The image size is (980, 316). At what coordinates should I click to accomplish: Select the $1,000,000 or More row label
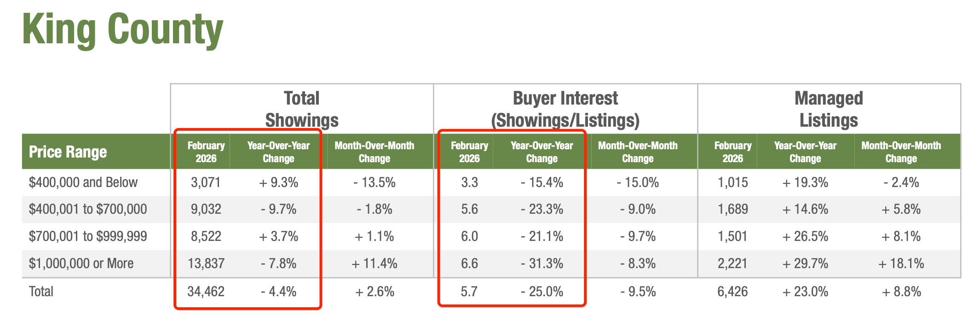click(81, 263)
